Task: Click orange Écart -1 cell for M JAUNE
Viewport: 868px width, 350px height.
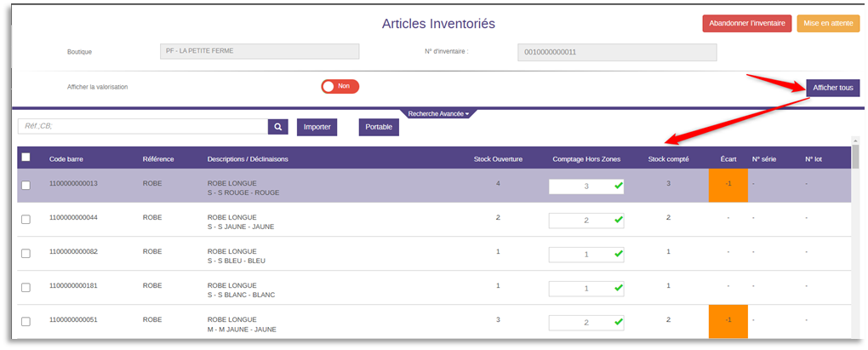Action: click(728, 321)
